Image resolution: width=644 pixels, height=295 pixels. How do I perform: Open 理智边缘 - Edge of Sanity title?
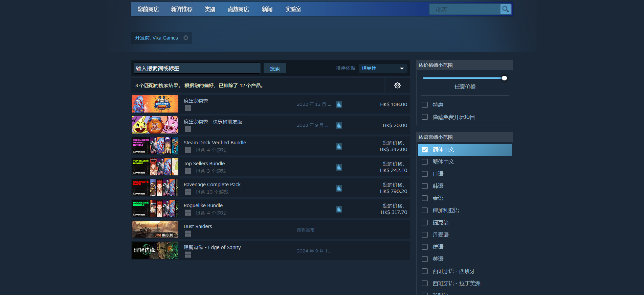(212, 247)
